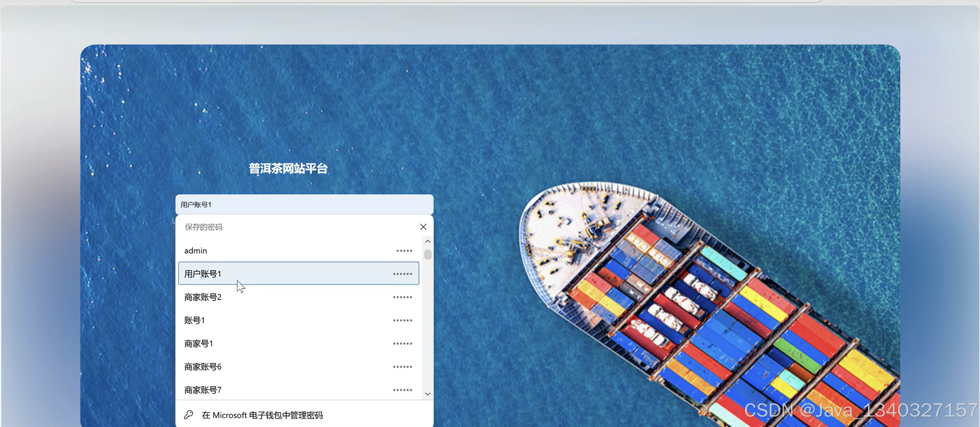Close the 保存的密码 popup
Viewport: 980px width, 427px height.
tap(423, 227)
